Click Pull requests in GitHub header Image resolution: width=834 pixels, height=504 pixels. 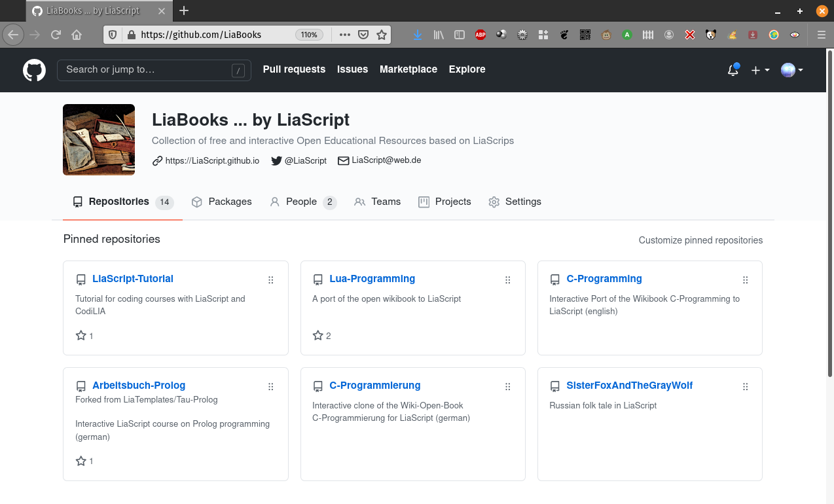click(x=294, y=69)
